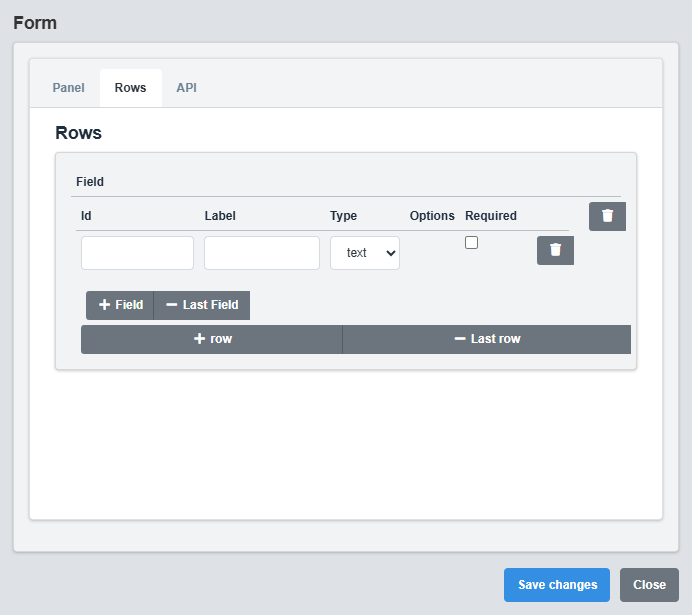Delete the field using the trash icon next to the checkbox
This screenshot has width=692, height=615.
(555, 251)
